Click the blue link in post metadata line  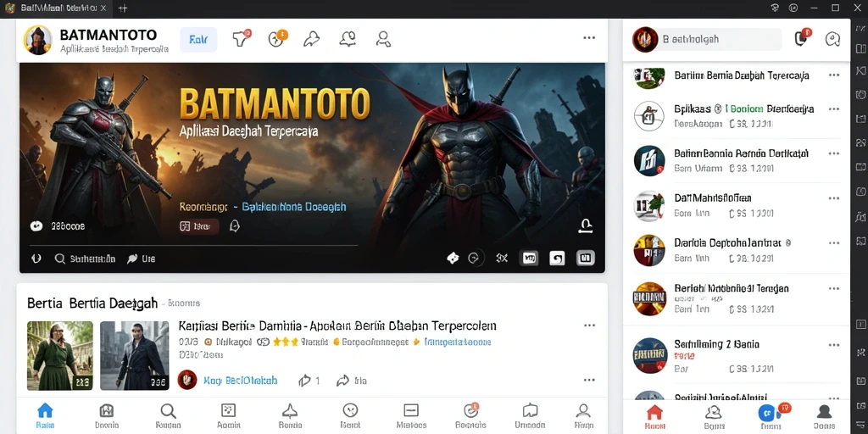coord(457,342)
